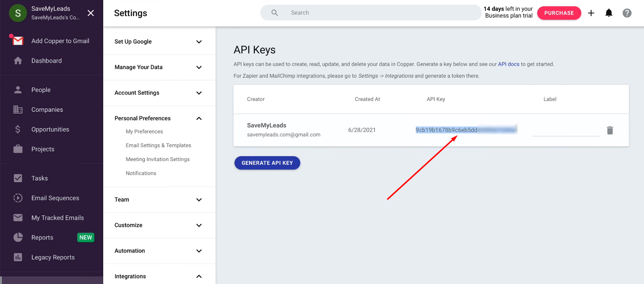Open People section
The image size is (644, 284).
pyautogui.click(x=41, y=90)
